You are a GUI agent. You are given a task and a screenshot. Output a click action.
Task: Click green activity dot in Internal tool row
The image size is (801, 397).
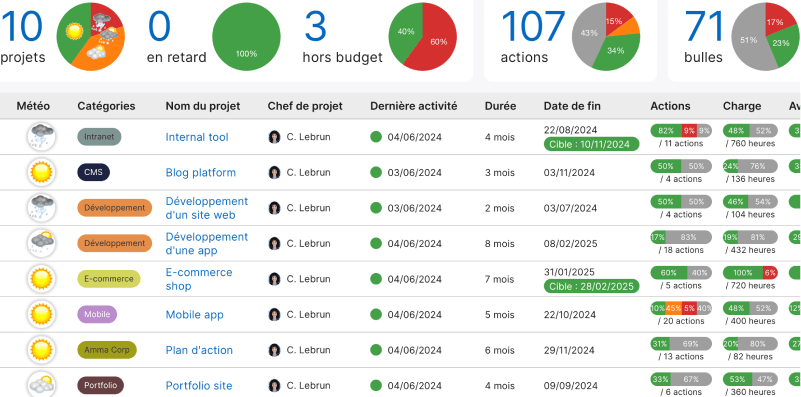(376, 136)
